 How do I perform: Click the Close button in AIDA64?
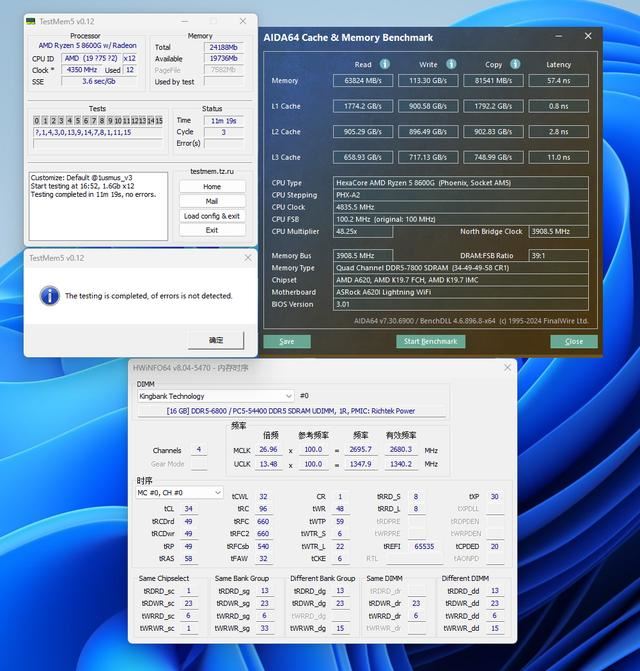tap(573, 341)
